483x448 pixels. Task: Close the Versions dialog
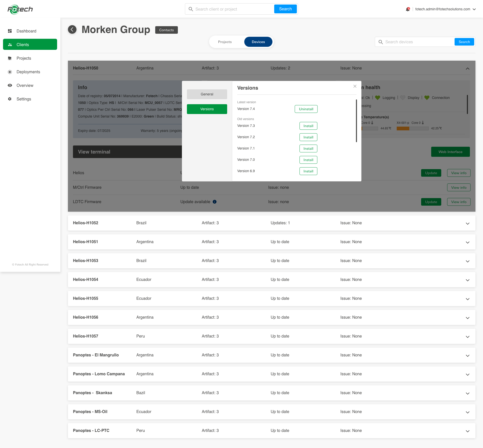[355, 86]
